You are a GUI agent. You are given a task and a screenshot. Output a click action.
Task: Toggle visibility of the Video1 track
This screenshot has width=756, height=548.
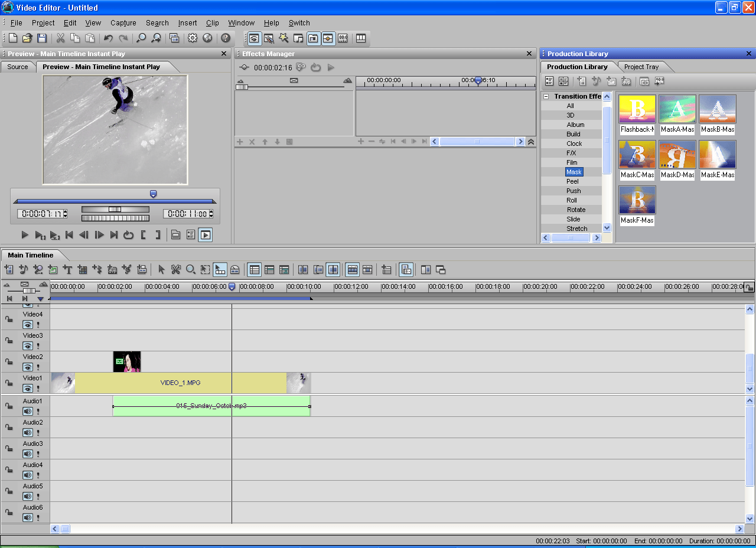[27, 389]
